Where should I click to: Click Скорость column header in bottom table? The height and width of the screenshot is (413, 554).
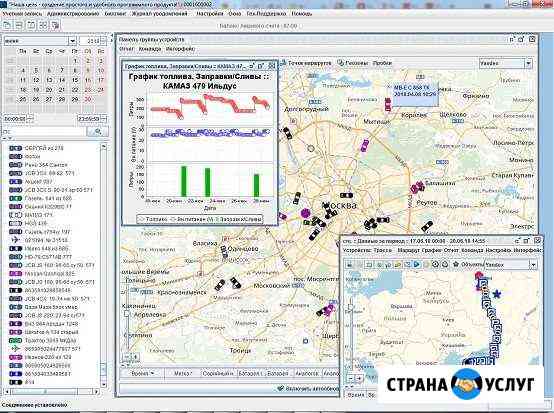click(218, 373)
